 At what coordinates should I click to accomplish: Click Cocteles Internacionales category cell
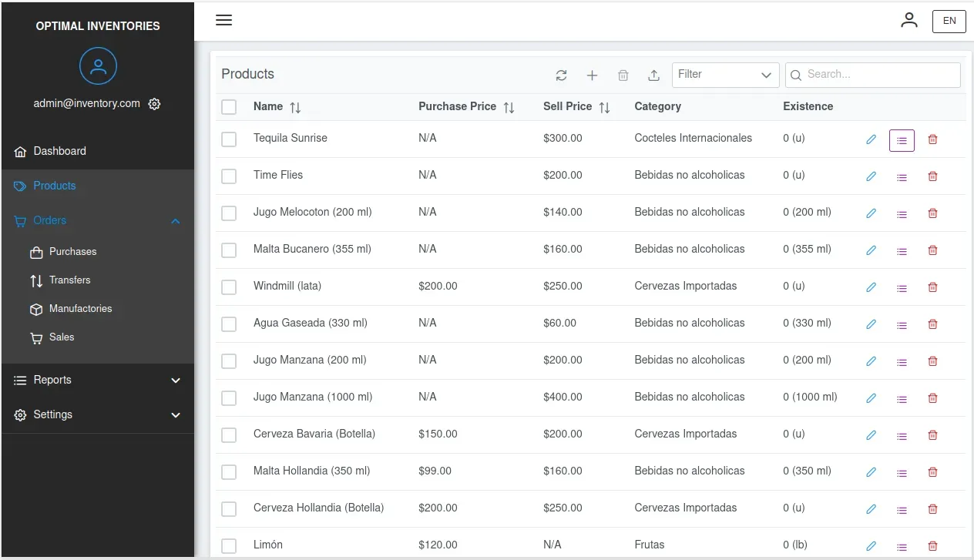coord(693,138)
